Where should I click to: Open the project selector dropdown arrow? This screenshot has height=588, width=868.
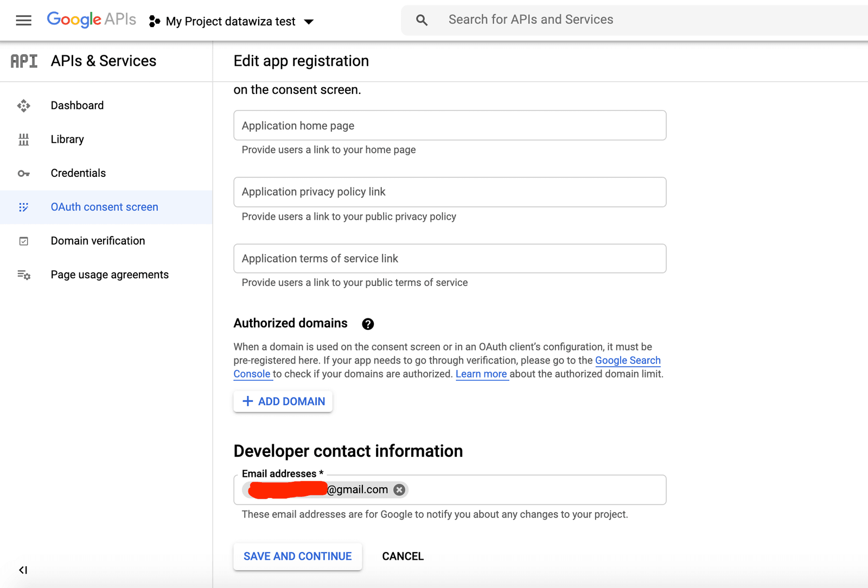click(x=309, y=22)
